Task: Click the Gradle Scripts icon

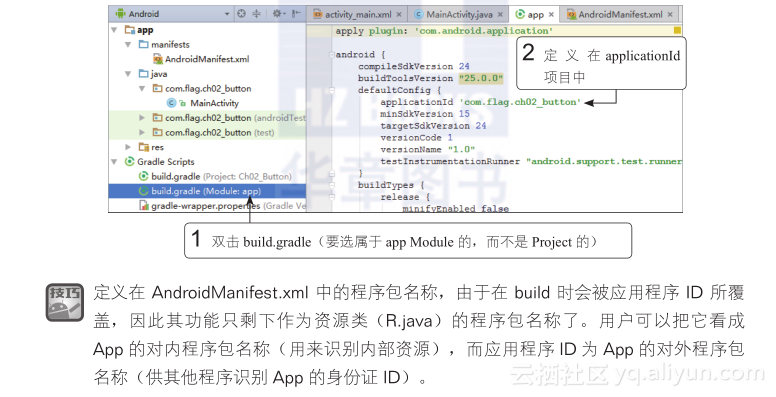Action: click(x=130, y=162)
